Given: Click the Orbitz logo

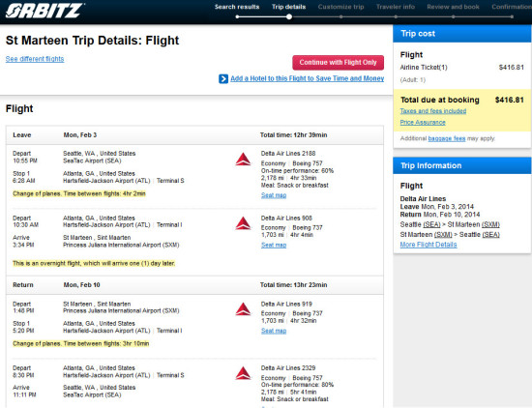Looking at the screenshot, I should point(44,11).
